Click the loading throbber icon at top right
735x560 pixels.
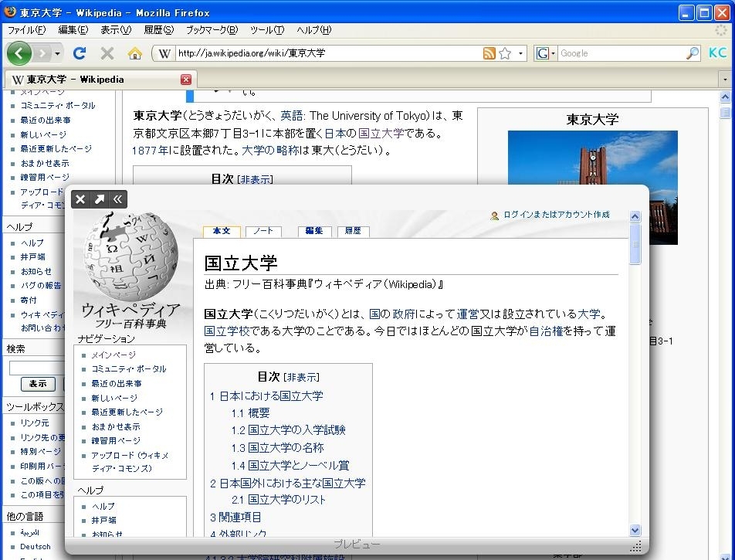[720, 30]
